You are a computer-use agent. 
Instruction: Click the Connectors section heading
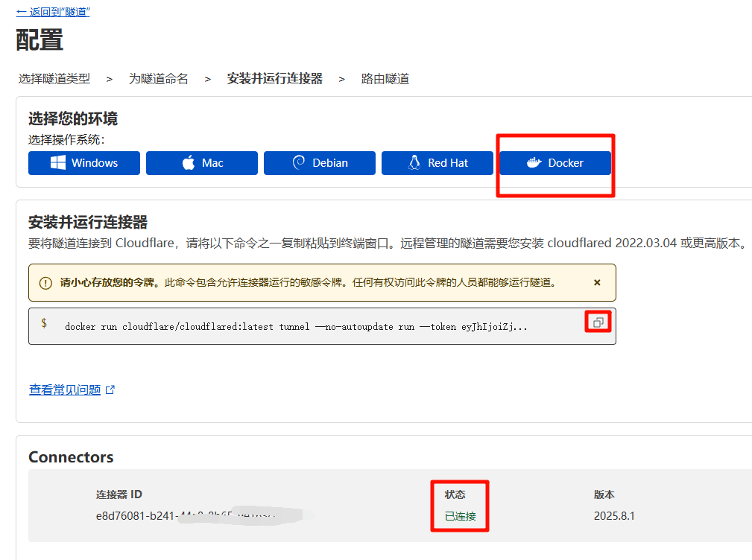[71, 457]
